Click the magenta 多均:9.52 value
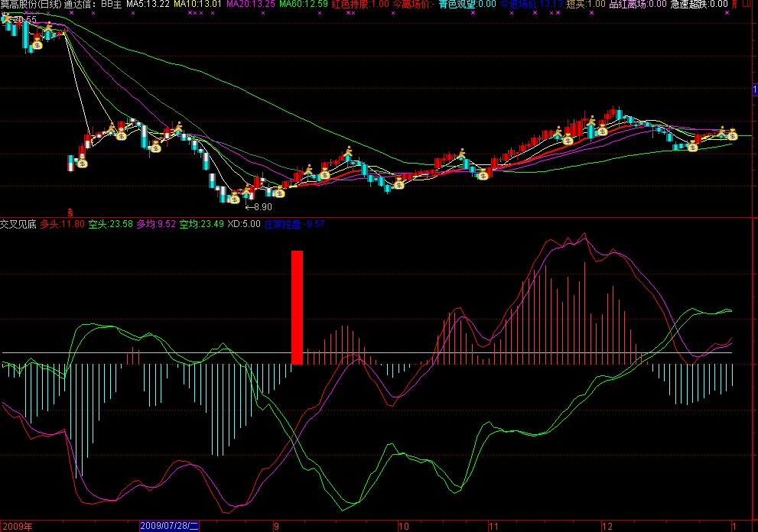 coord(156,224)
